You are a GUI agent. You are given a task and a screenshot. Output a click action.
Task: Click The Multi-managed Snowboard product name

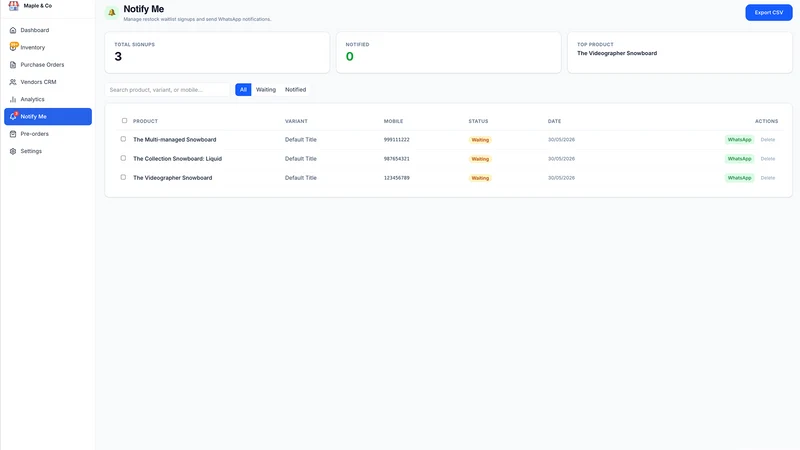174,139
